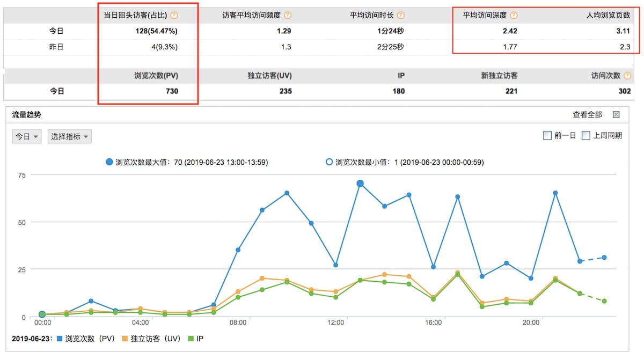Click help icon beside 当日回头访客(占比)

[x=174, y=16]
